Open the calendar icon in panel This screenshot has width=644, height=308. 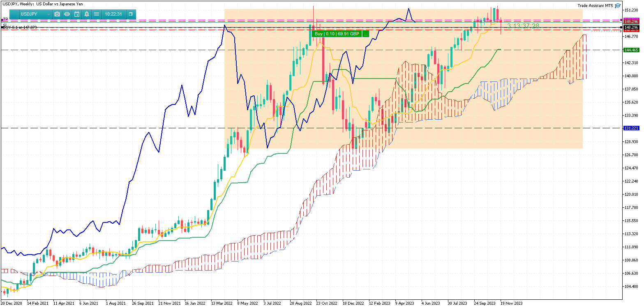77,14
